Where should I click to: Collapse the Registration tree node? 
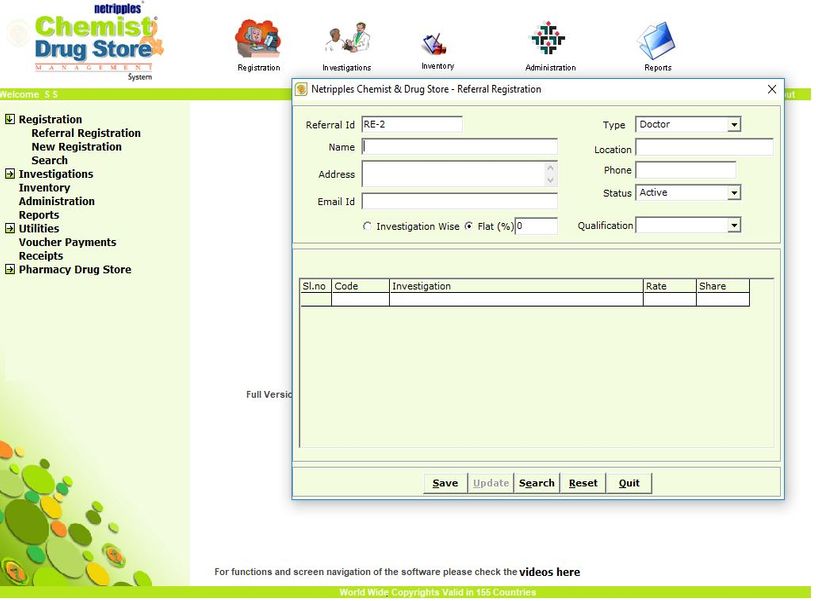[10, 119]
